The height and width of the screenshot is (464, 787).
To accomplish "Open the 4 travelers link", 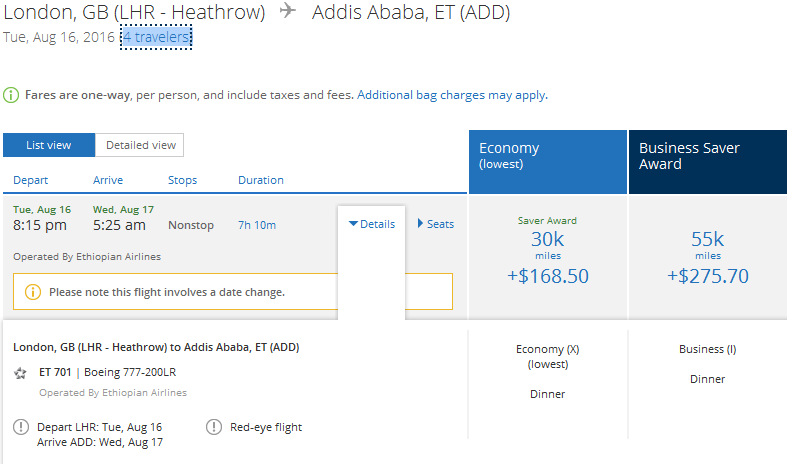I will (156, 38).
